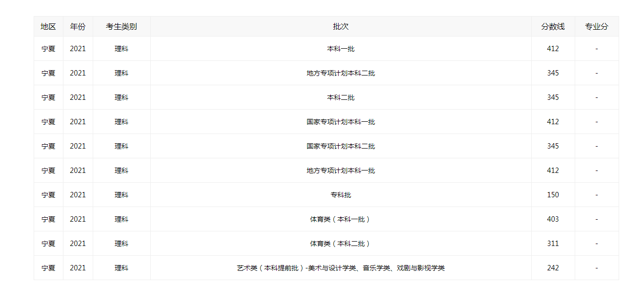Screen dimensions: 644x284
Task: Click 理科 in the 专科批 row
Action: pyautogui.click(x=121, y=195)
